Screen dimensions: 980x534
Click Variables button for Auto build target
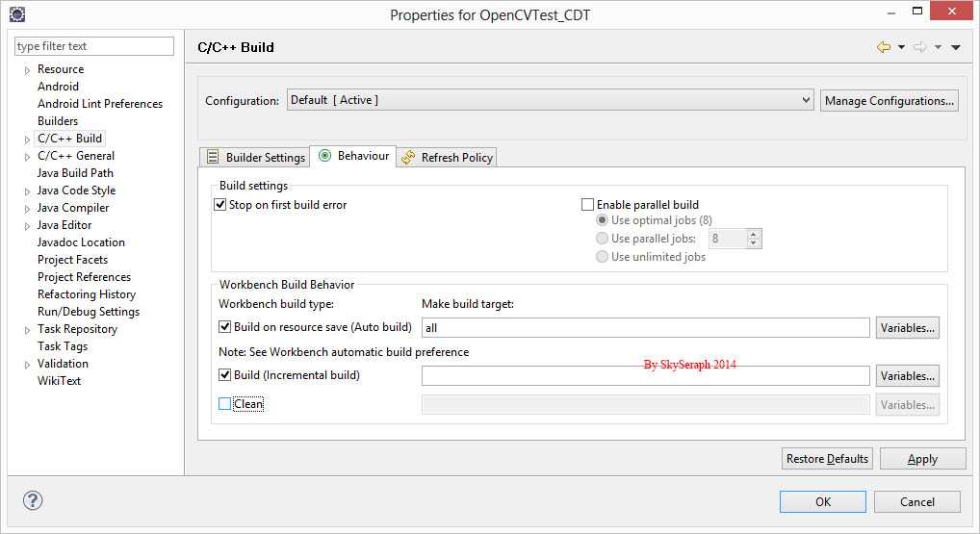tap(907, 328)
